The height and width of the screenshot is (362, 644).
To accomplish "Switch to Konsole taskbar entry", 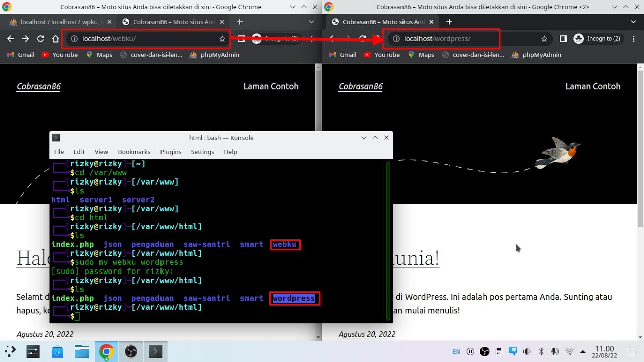I will coord(155,351).
